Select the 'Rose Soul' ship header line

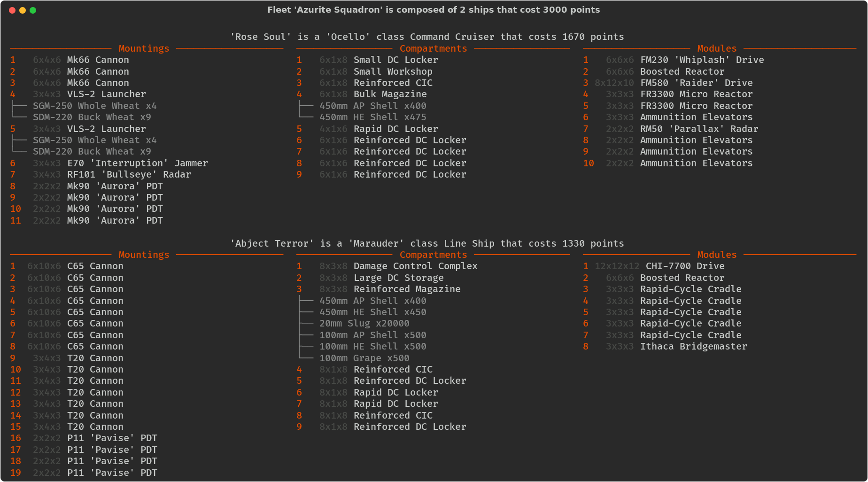426,37
